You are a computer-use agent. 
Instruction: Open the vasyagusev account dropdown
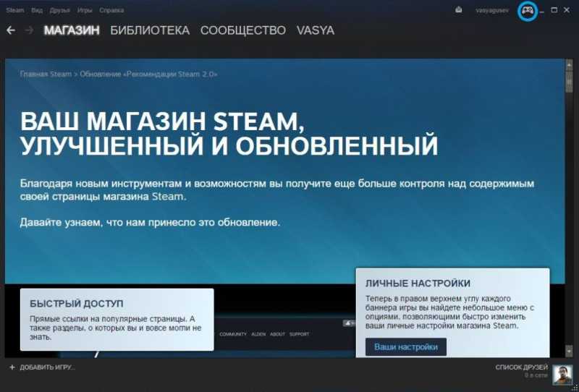click(x=492, y=10)
